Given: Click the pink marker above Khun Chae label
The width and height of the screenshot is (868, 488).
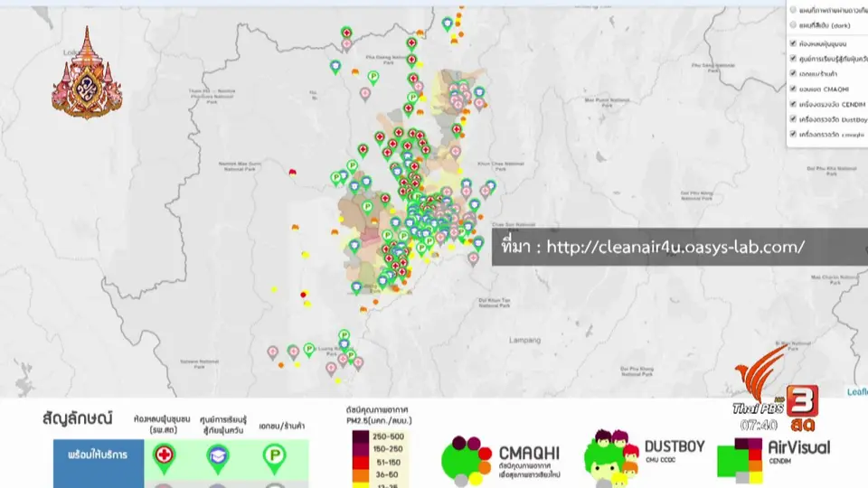Looking at the screenshot, I should 455,152.
